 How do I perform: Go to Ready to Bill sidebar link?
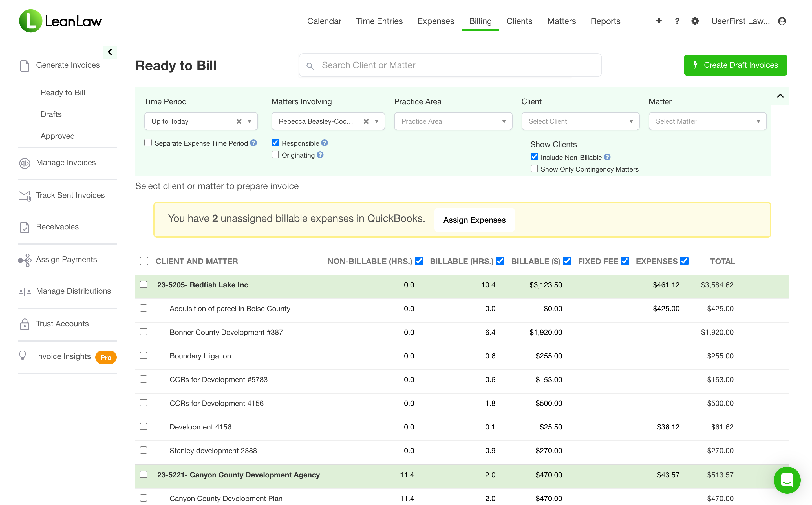click(x=63, y=92)
